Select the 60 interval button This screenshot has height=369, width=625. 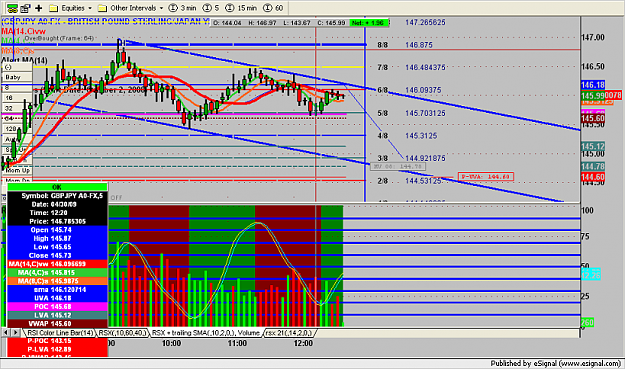273,8
